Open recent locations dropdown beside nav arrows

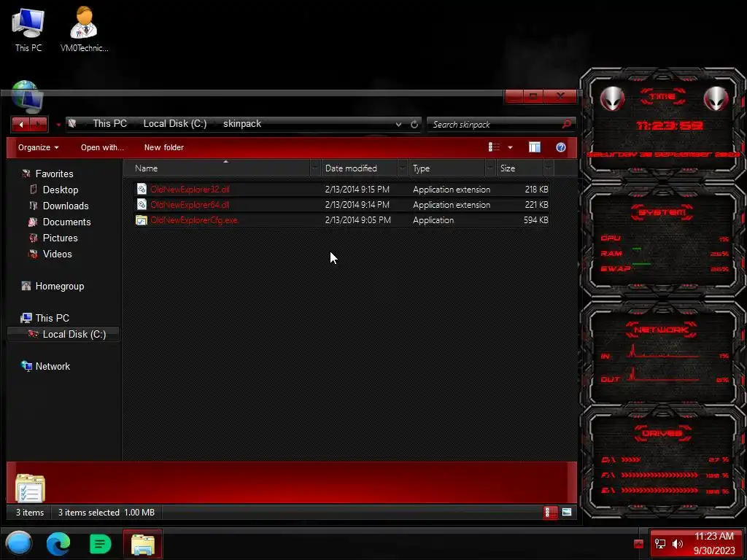coord(58,125)
